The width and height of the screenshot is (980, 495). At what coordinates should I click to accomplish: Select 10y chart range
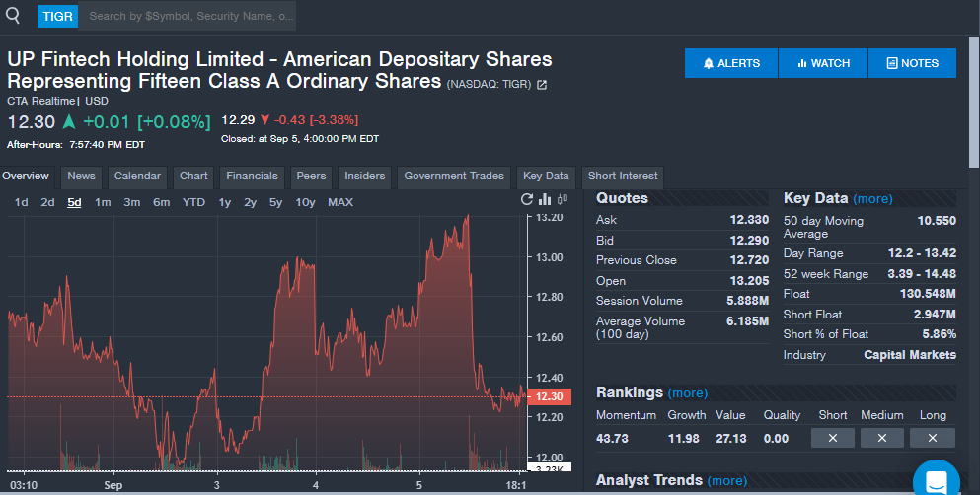pos(305,202)
